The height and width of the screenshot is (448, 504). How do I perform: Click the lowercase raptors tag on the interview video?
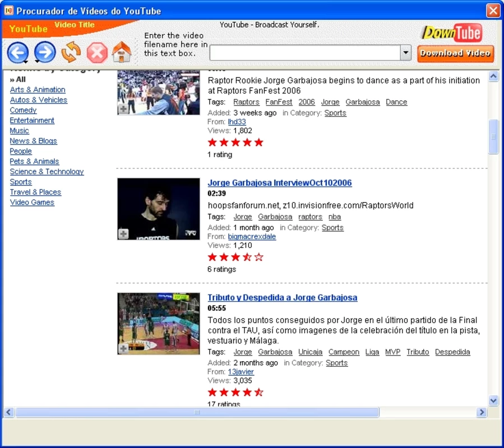pos(310,217)
